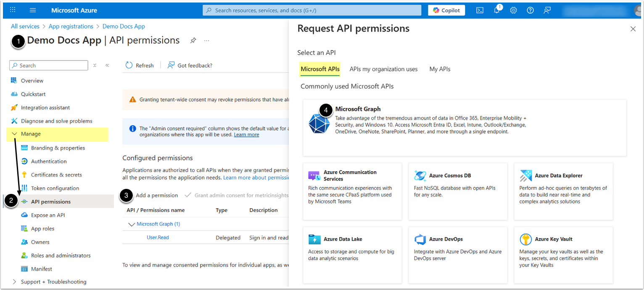The width and height of the screenshot is (644, 290).
Task: Click the Refresh button
Action: 140,65
